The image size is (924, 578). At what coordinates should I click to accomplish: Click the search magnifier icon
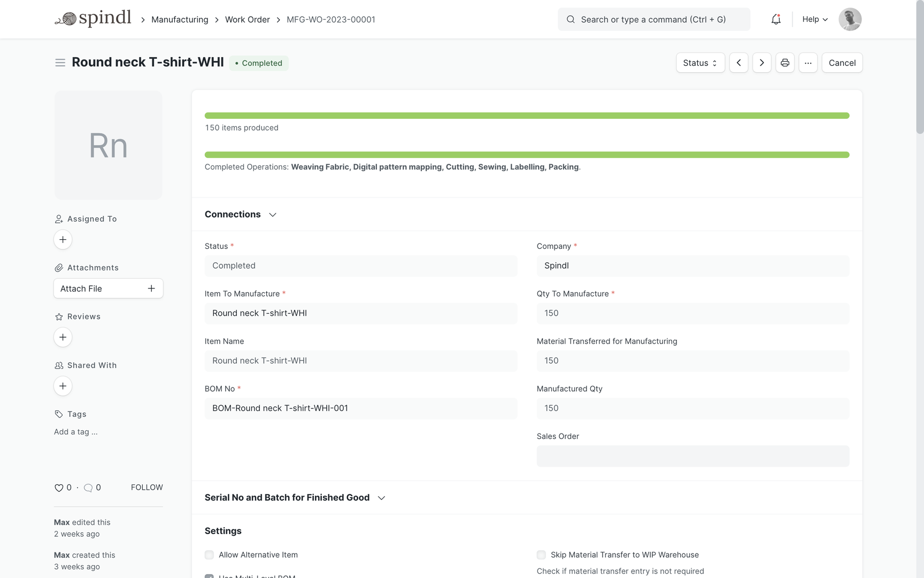[571, 19]
